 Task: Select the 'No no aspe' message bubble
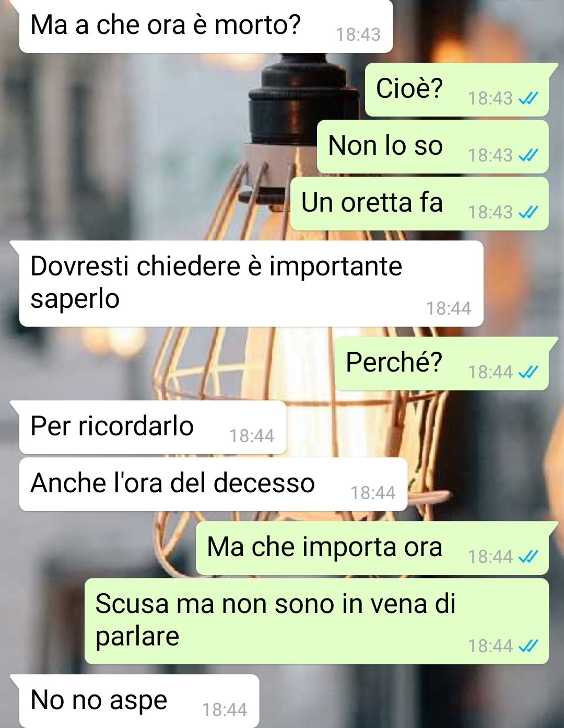pos(139,701)
